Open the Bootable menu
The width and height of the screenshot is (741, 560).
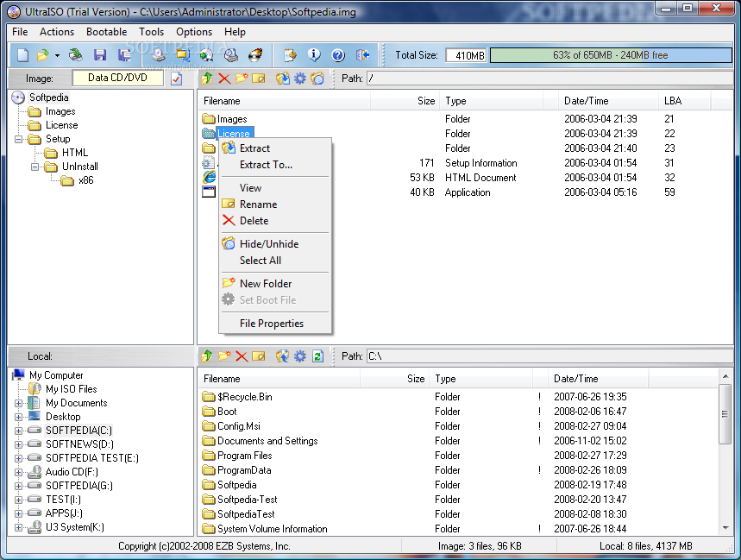click(106, 32)
